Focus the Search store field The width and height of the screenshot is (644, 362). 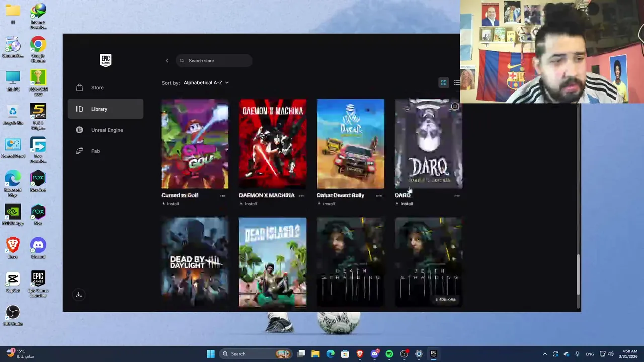[x=214, y=61]
